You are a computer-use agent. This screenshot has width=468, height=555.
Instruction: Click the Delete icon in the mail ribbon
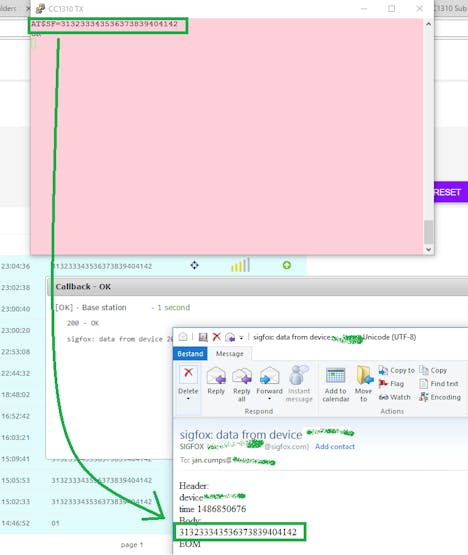click(188, 374)
